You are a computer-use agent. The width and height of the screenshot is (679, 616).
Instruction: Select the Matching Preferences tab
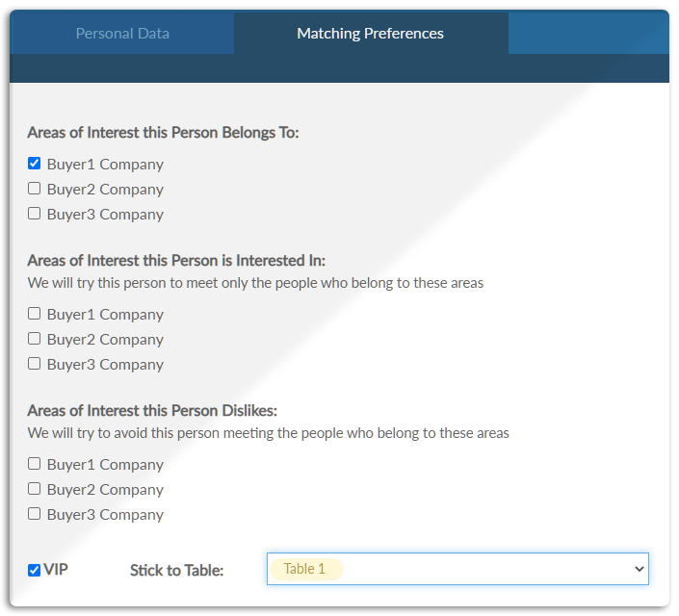point(370,34)
